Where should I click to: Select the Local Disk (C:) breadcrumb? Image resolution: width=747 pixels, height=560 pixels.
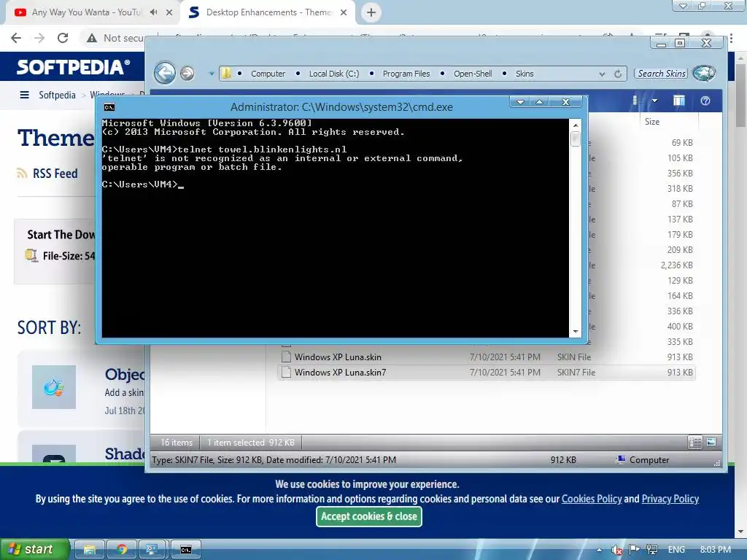pos(334,74)
